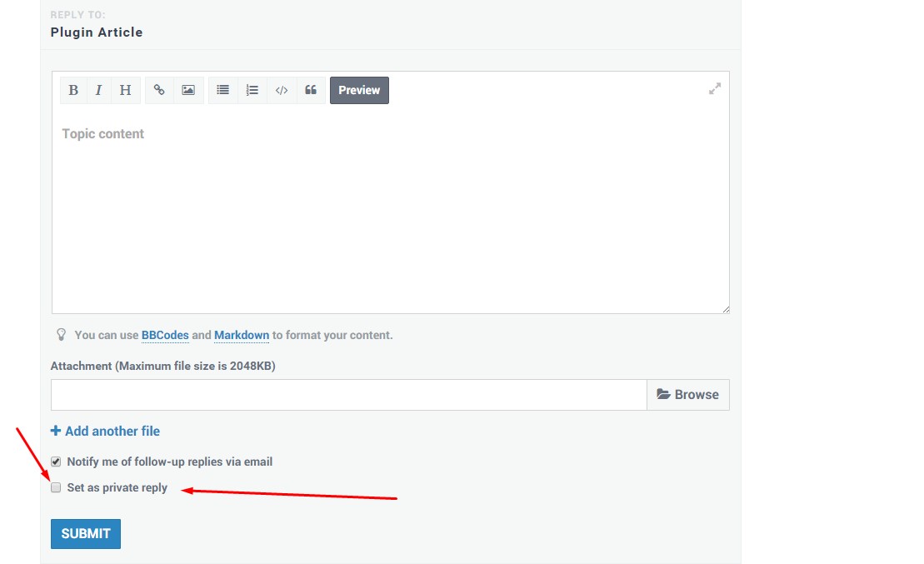The image size is (924, 564).
Task: Focus the Topic content text area
Action: tap(391, 212)
